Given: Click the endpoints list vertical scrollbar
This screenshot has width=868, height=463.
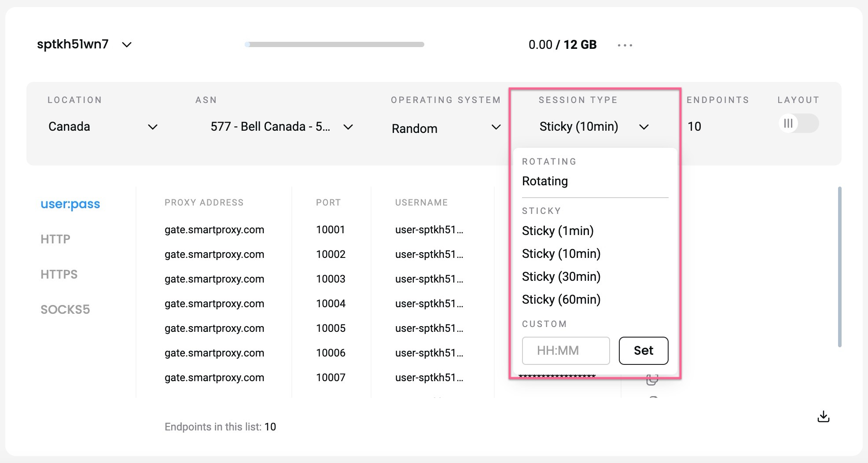Looking at the screenshot, I should coord(840,267).
